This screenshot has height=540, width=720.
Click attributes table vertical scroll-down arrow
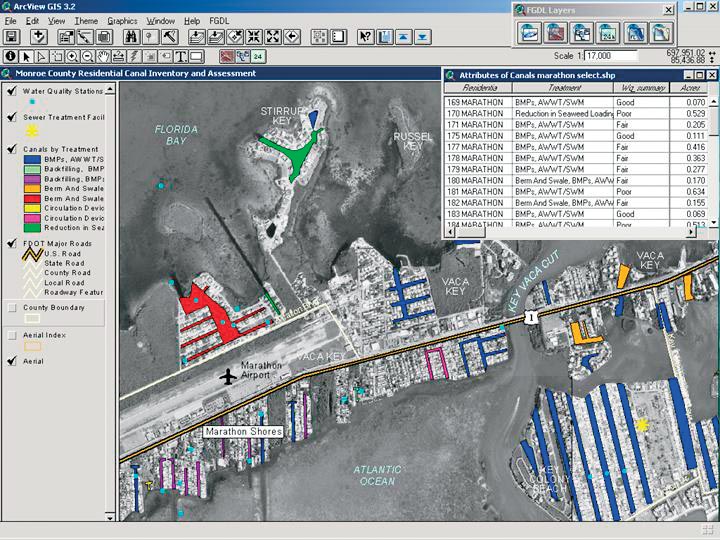point(713,223)
